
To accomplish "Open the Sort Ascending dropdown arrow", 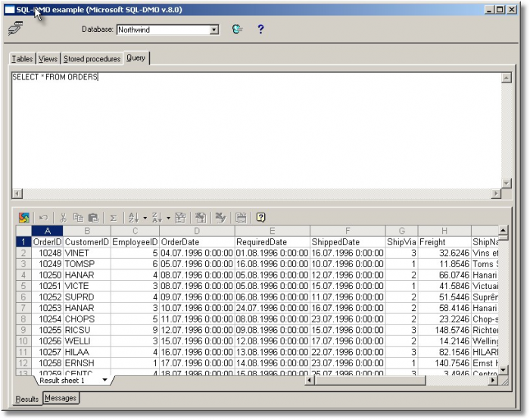I will click(x=145, y=218).
